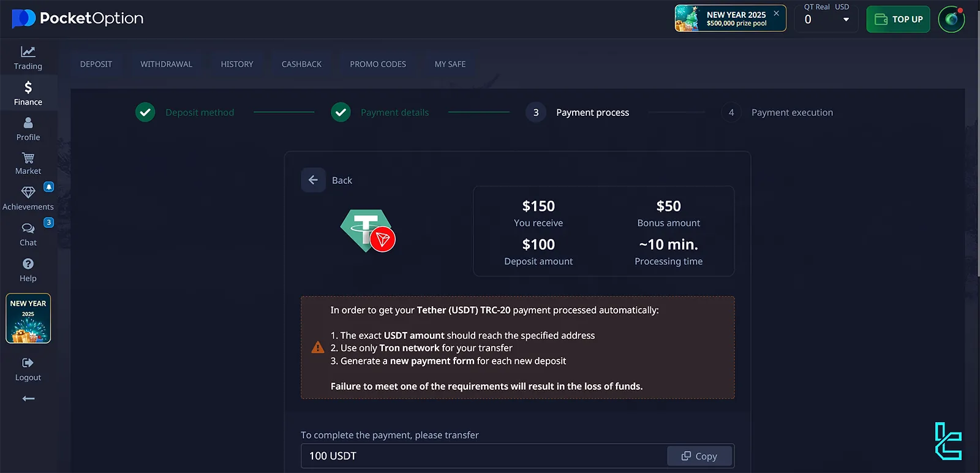Expand the QT Real USD account dropdown
980x473 pixels.
point(826,19)
